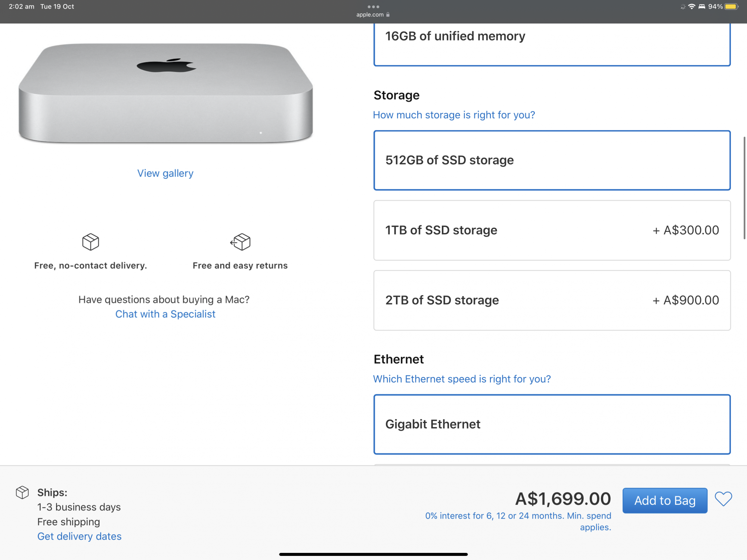This screenshot has height=560, width=747.
Task: Tap the 'Storage' section heading
Action: [x=397, y=95]
